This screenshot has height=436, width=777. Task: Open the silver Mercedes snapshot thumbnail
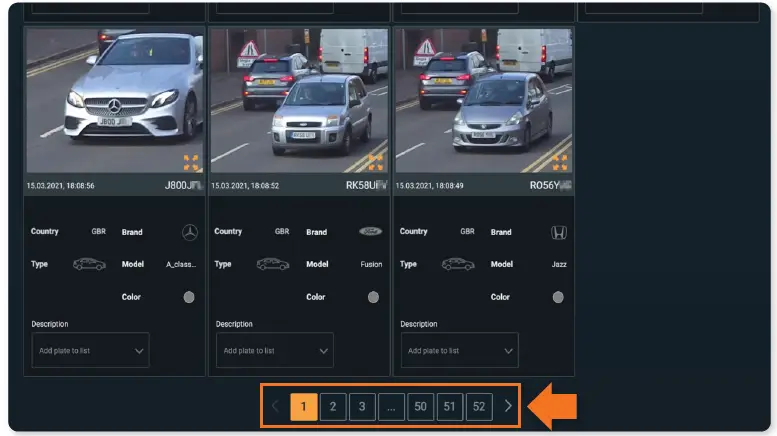(114, 101)
